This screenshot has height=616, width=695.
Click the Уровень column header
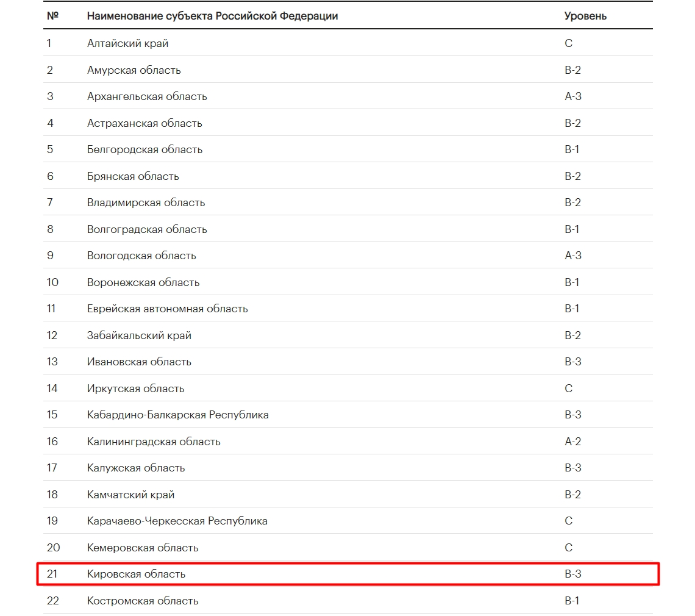585,16
